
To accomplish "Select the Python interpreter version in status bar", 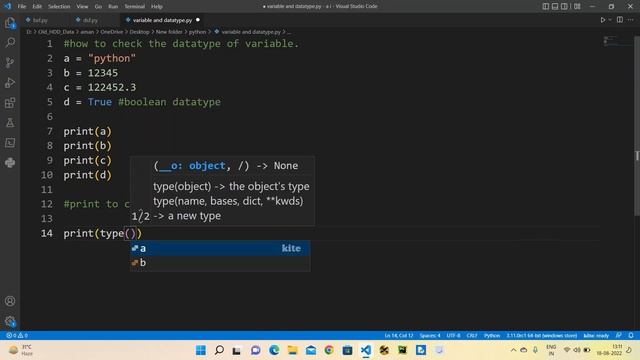I will click(x=542, y=336).
